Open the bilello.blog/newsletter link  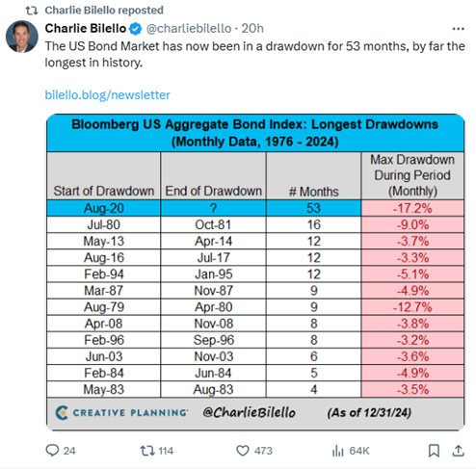[x=107, y=95]
